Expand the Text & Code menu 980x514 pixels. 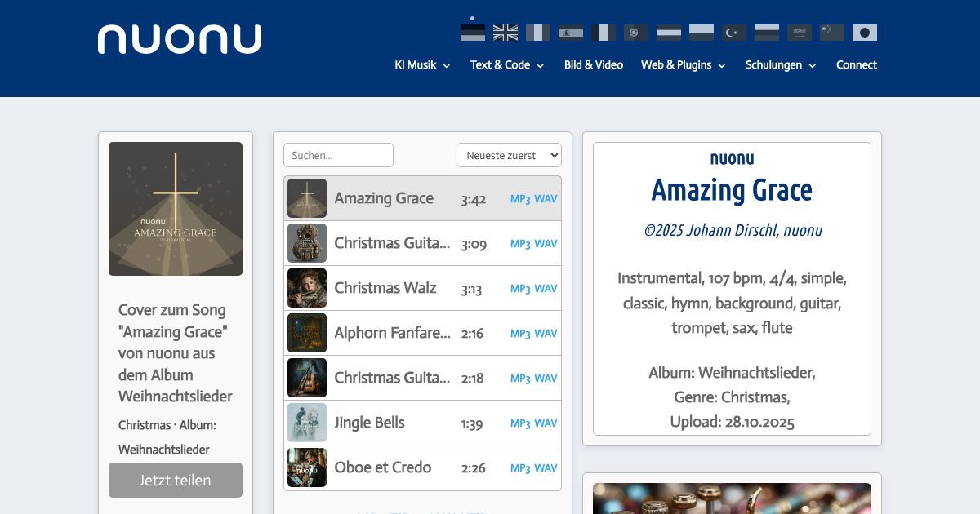tap(507, 65)
